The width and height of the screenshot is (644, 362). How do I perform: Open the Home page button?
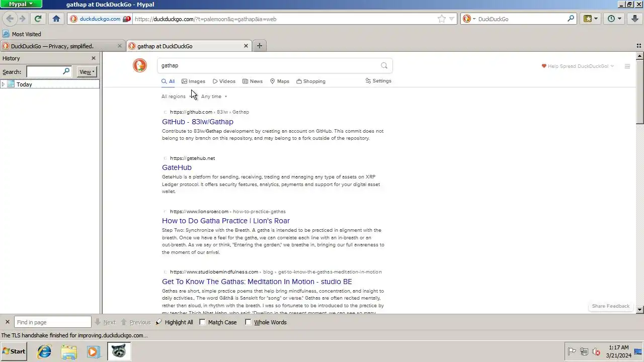pyautogui.click(x=56, y=19)
